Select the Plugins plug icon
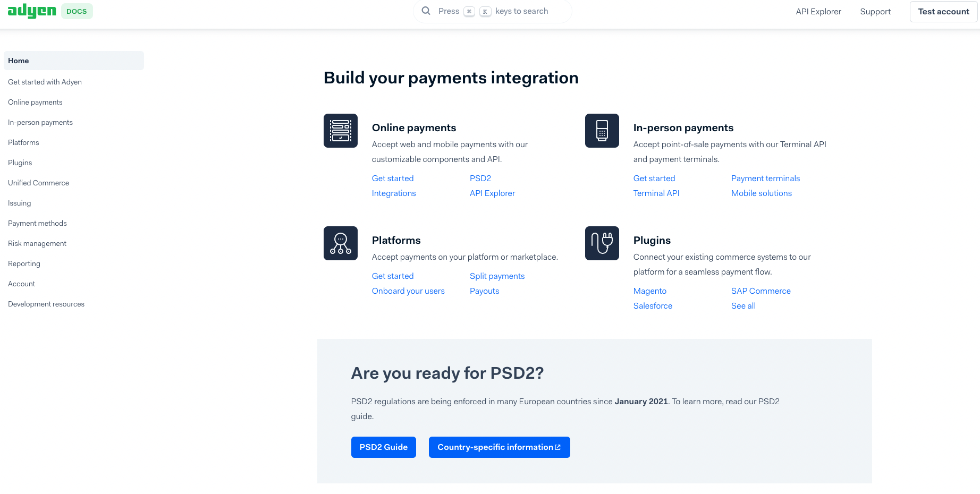This screenshot has width=980, height=494. [x=602, y=243]
